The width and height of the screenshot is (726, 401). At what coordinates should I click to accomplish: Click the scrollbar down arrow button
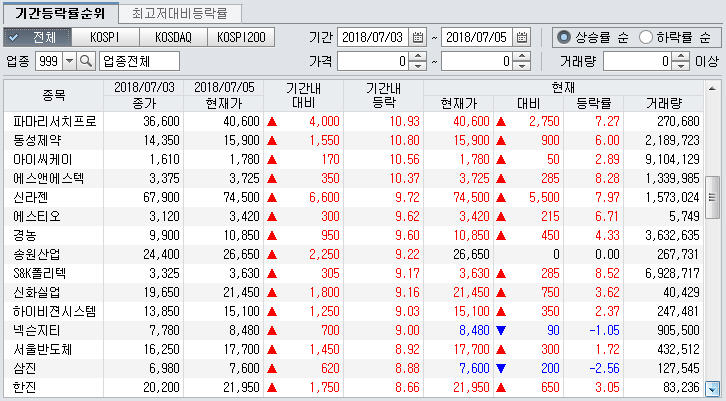[x=713, y=389]
